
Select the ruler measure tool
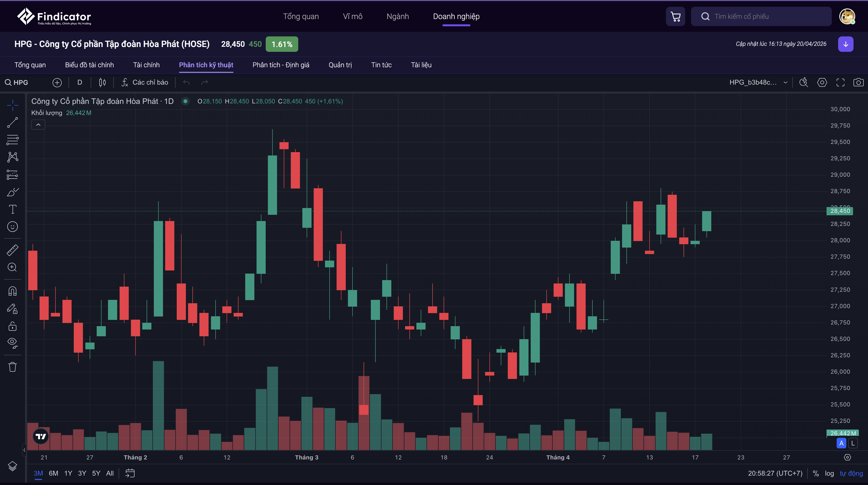point(13,250)
